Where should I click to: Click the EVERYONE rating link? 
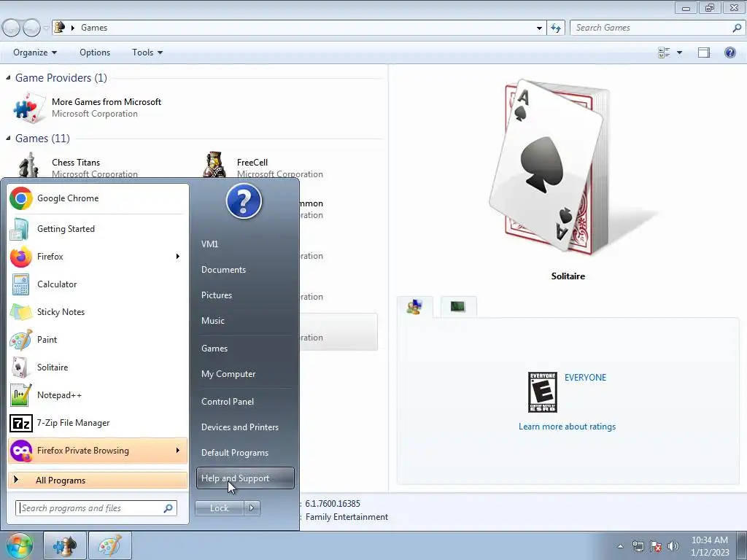click(x=586, y=377)
